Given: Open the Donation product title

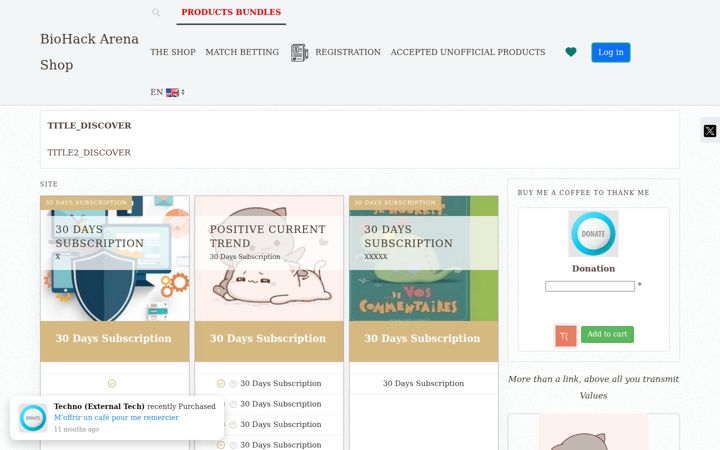Looking at the screenshot, I should pyautogui.click(x=593, y=269).
